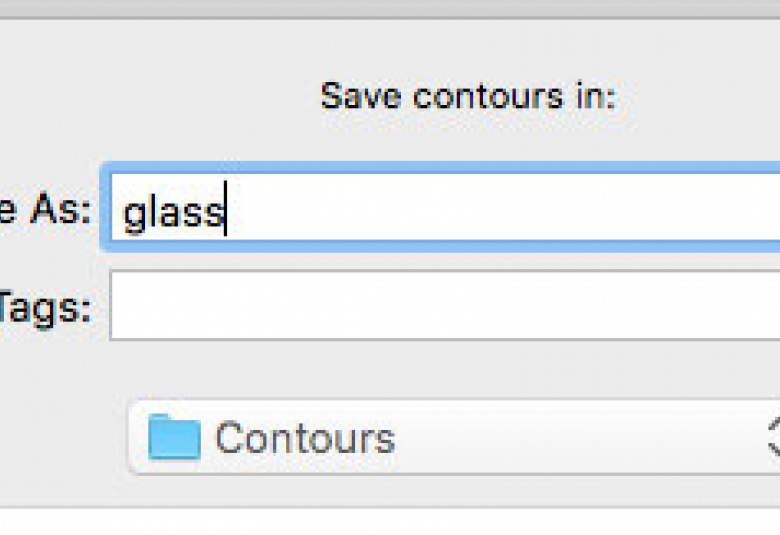The image size is (780, 535).
Task: Click the blue Contours folder icon
Action: 175,437
